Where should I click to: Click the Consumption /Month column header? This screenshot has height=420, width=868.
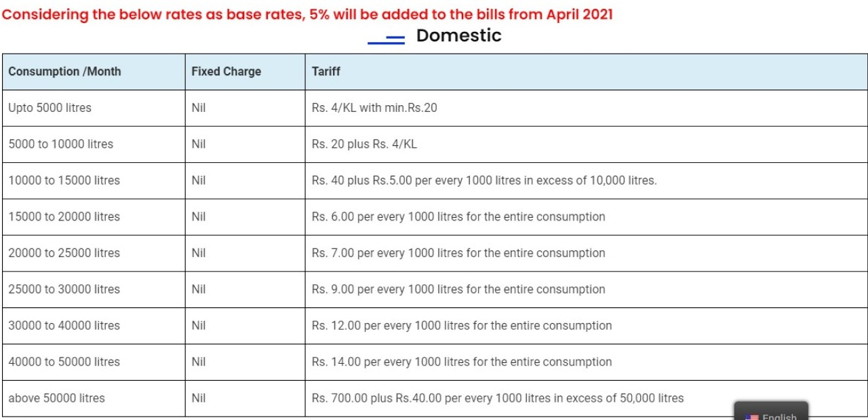pyautogui.click(x=64, y=71)
